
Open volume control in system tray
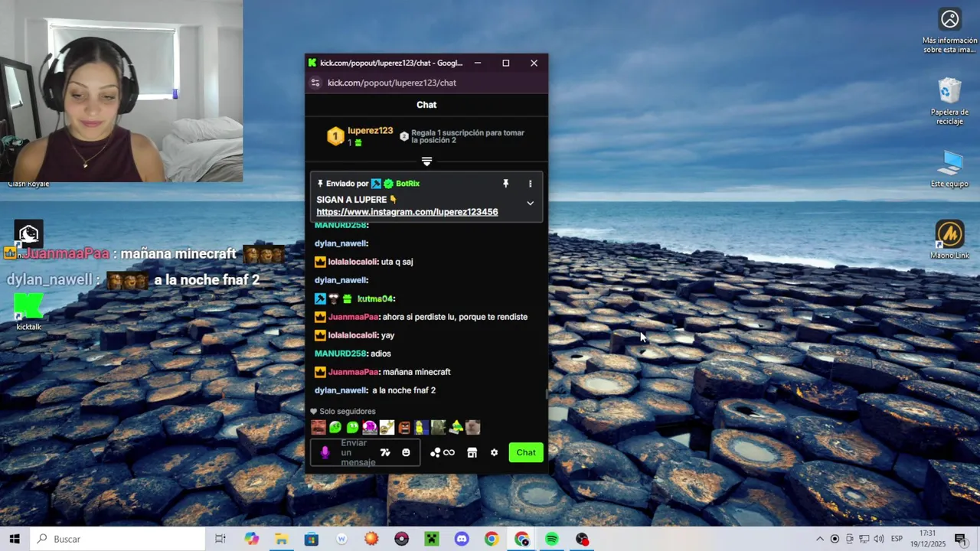(878, 539)
